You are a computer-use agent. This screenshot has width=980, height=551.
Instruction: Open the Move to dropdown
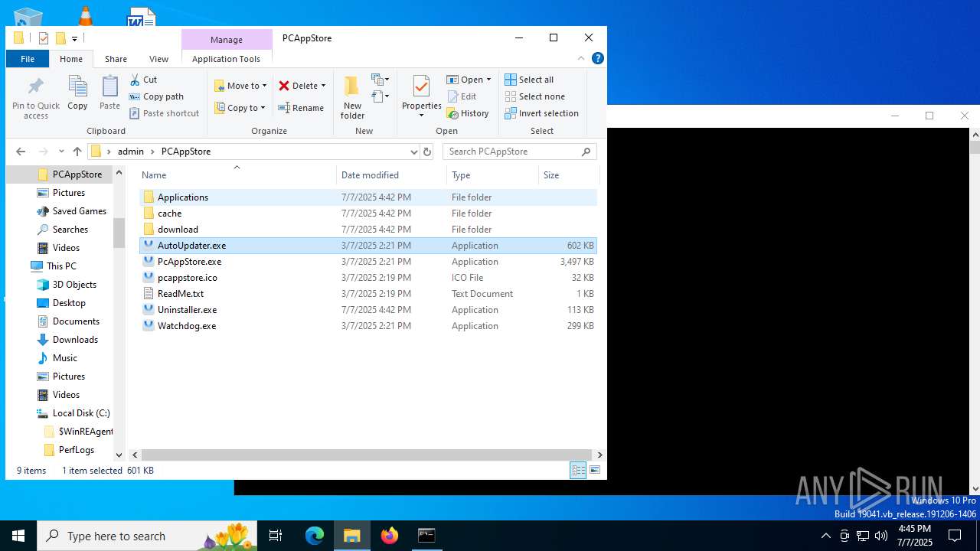coord(240,86)
